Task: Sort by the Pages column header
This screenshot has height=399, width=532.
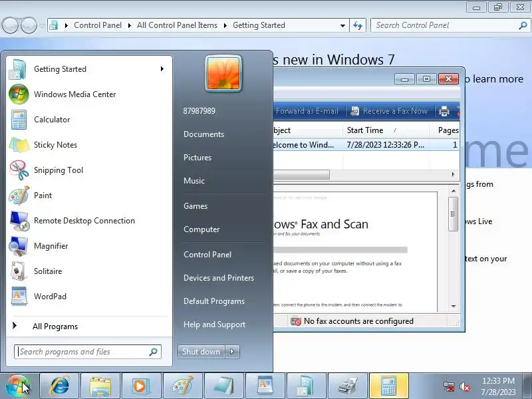Action: point(444,130)
